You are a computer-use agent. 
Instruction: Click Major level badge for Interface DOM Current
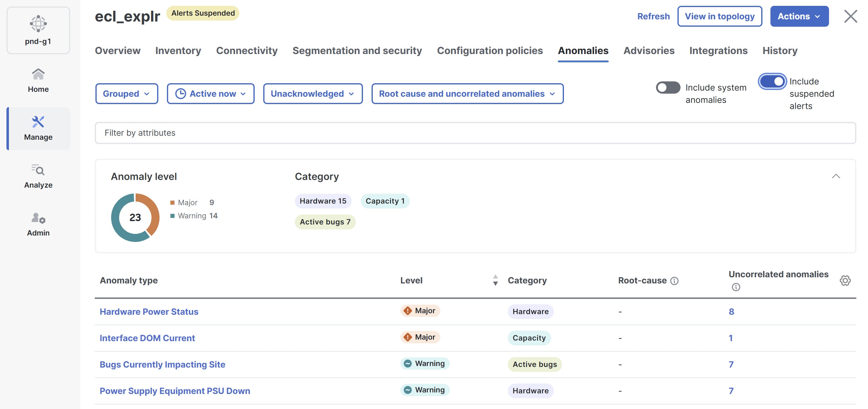[420, 337]
